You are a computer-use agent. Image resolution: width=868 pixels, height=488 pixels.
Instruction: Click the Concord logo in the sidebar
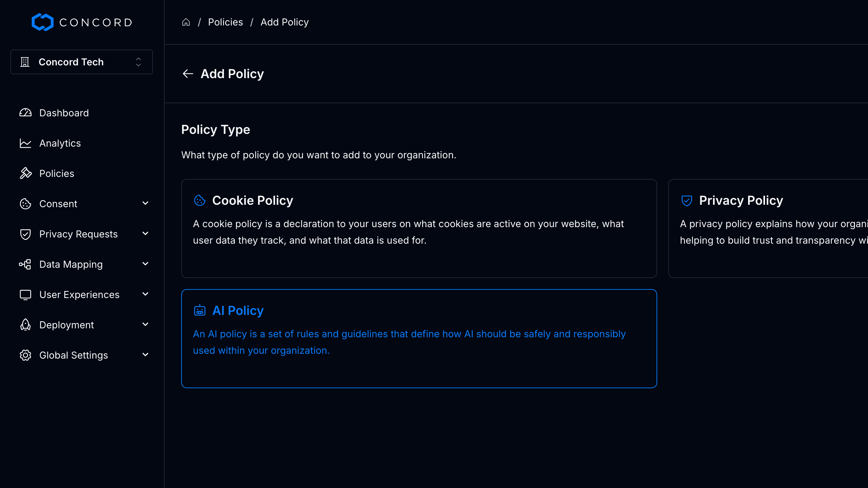pos(82,22)
